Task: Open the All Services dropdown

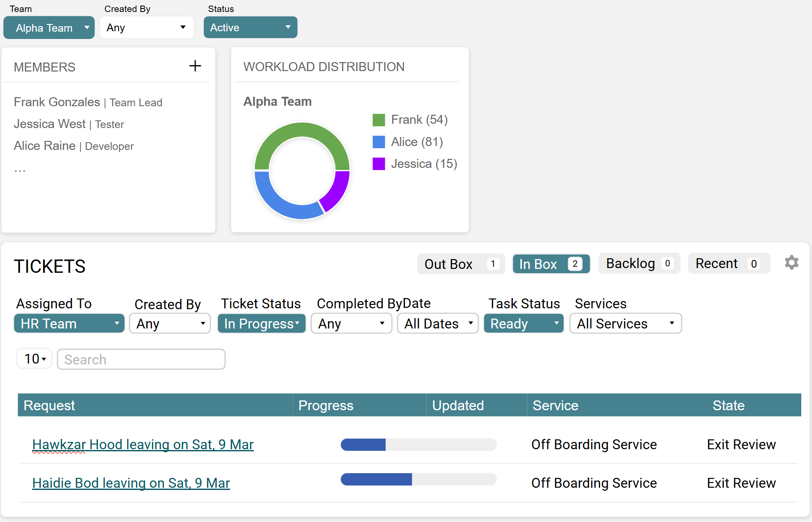Action: (625, 323)
